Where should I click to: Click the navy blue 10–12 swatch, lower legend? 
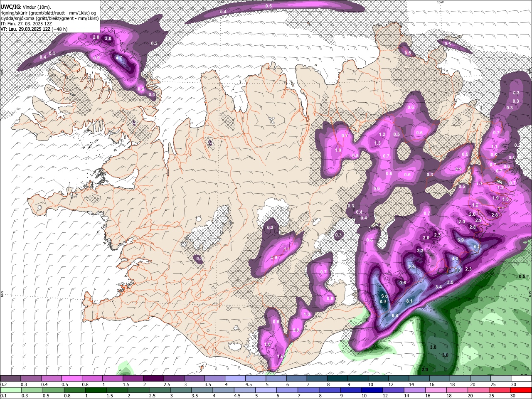point(372,390)
